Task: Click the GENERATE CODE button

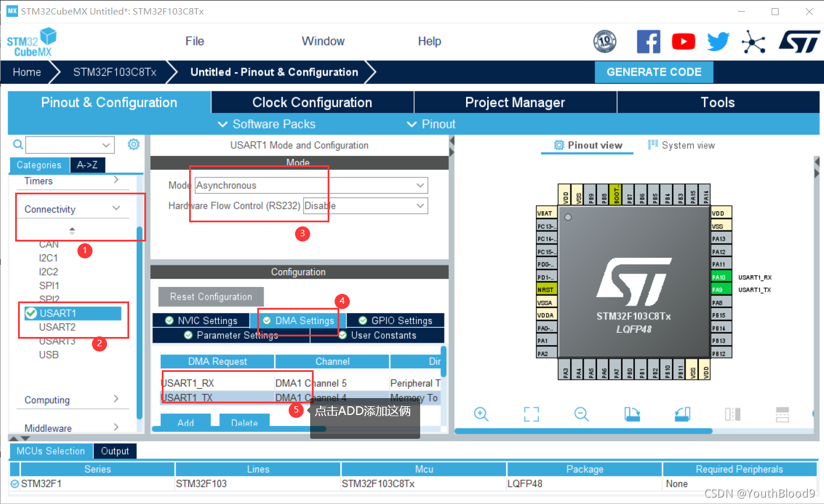Action: pos(654,72)
